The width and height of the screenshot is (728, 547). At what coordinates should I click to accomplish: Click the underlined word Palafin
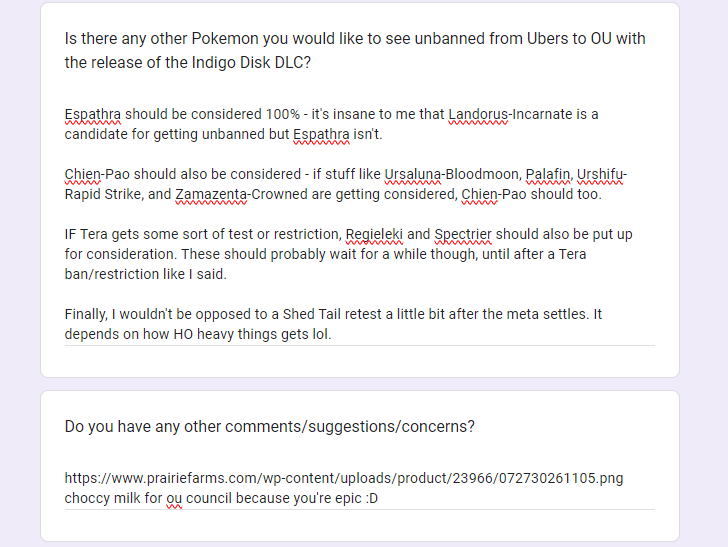[549, 174]
